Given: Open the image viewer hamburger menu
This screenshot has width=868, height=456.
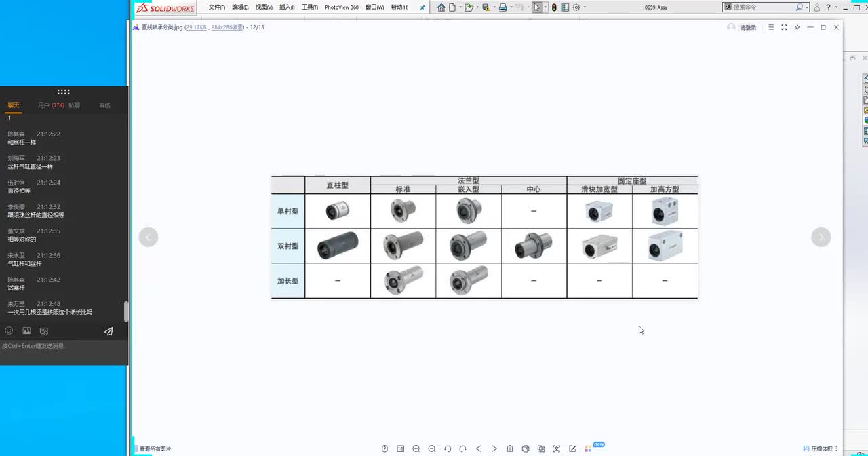Looking at the screenshot, I should pyautogui.click(x=771, y=27).
